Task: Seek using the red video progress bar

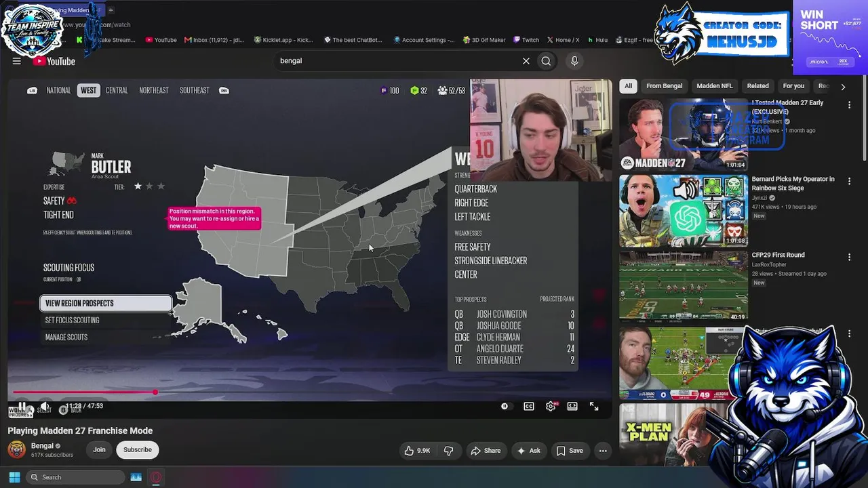Action: [x=310, y=392]
